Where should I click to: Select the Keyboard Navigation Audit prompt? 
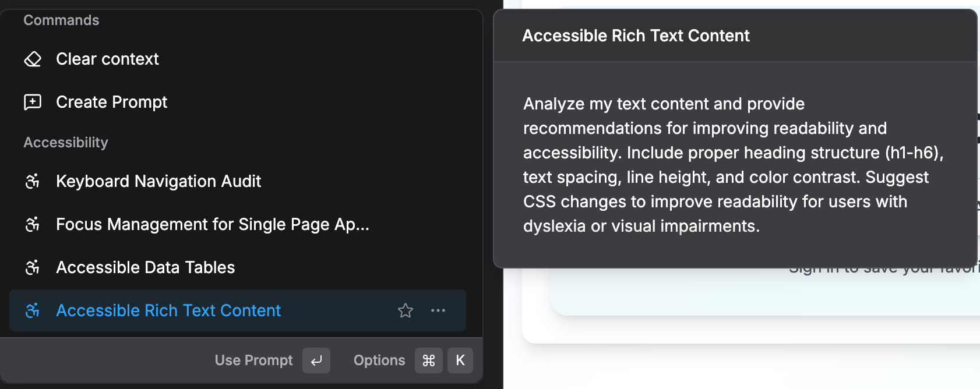coord(158,182)
